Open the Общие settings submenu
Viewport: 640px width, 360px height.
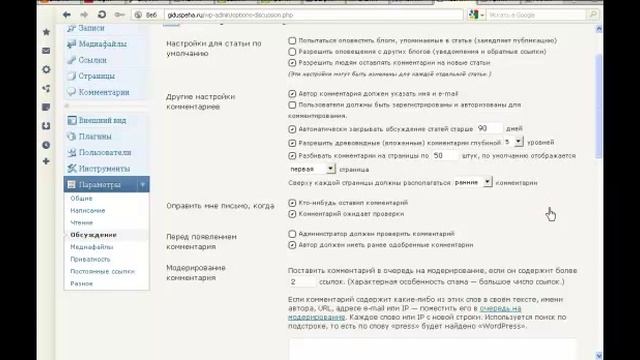tap(81, 198)
